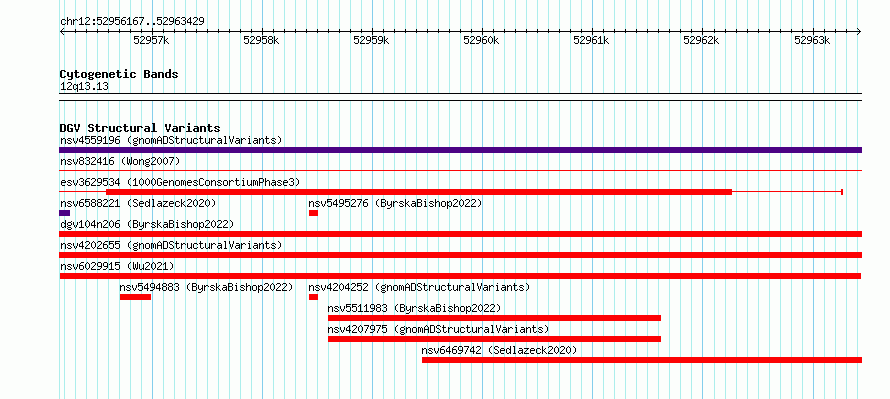Open the nsv6469742 (Sedlazeck2020) label

pyautogui.click(x=499, y=350)
